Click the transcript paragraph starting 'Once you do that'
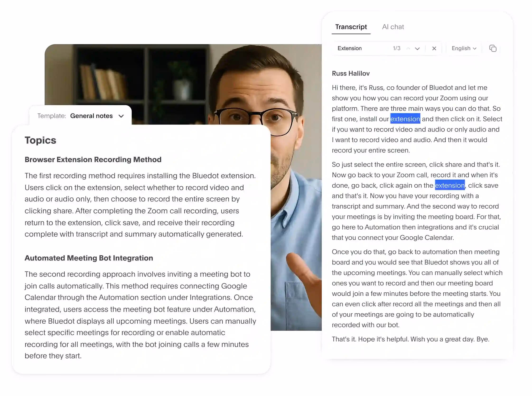The width and height of the screenshot is (532, 396). [x=417, y=288]
